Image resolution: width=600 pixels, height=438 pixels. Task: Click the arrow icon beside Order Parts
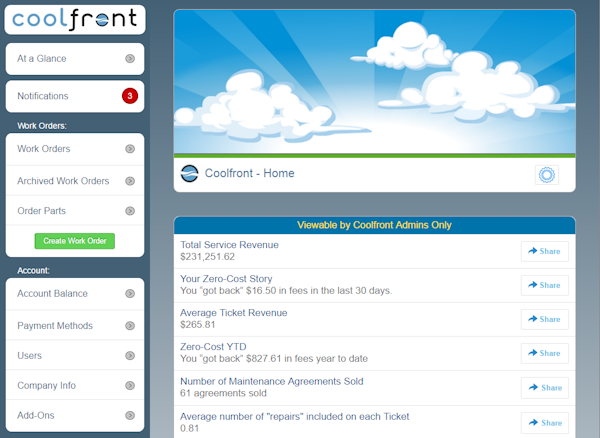(130, 211)
